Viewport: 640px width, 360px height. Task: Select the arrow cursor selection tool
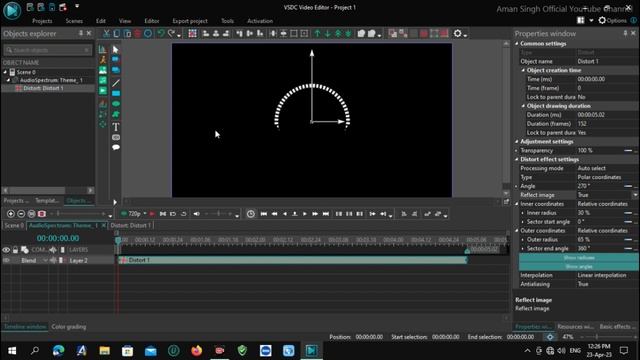116,50
